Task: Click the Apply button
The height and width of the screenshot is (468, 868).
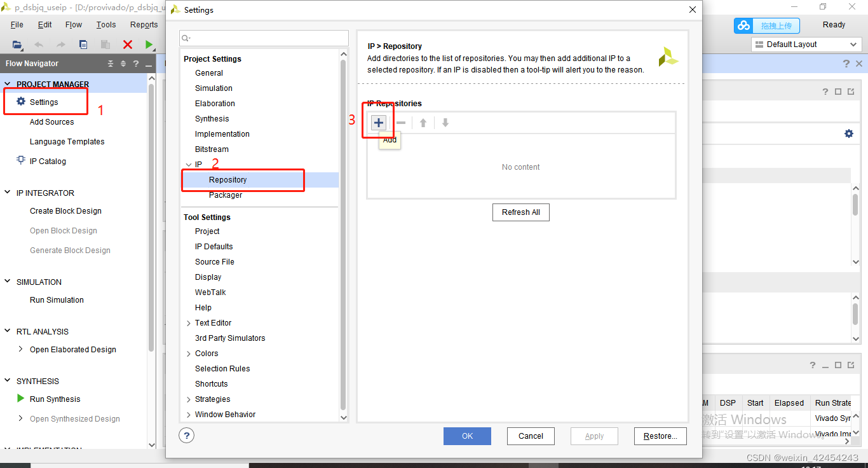Action: tap(594, 436)
